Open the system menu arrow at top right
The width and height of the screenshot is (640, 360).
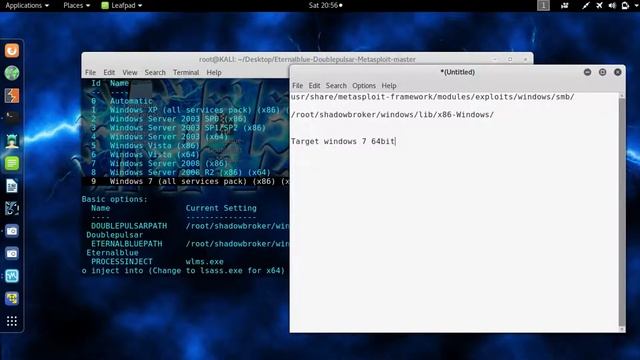pos(636,5)
